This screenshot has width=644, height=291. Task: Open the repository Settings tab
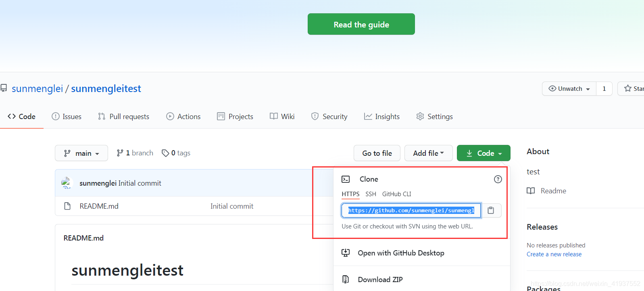click(x=434, y=116)
